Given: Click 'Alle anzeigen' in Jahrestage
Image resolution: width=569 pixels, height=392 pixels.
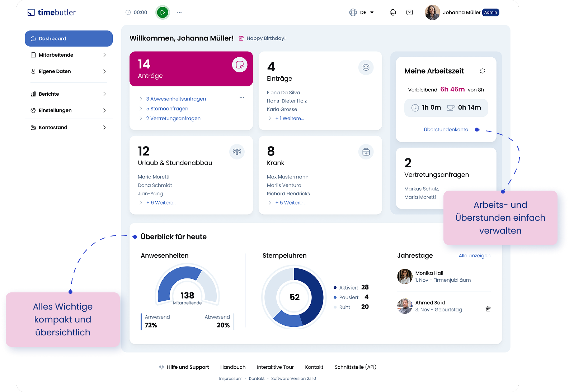Looking at the screenshot, I should click(x=474, y=255).
